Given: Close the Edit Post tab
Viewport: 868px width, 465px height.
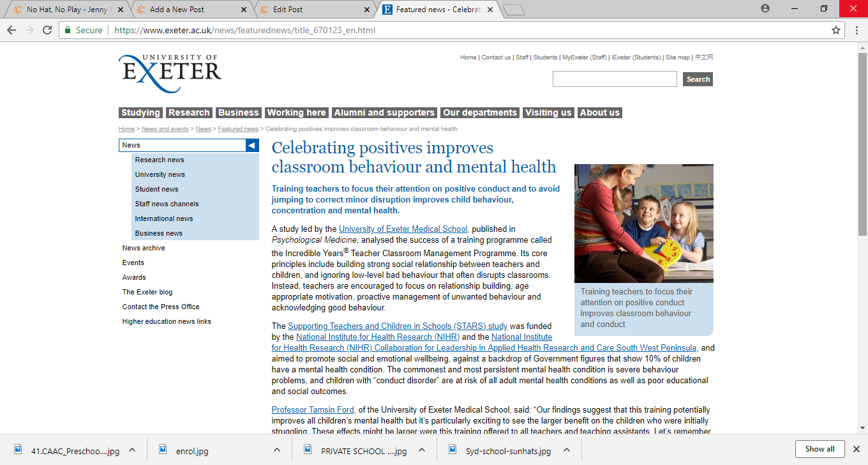Looking at the screenshot, I should pyautogui.click(x=367, y=10).
